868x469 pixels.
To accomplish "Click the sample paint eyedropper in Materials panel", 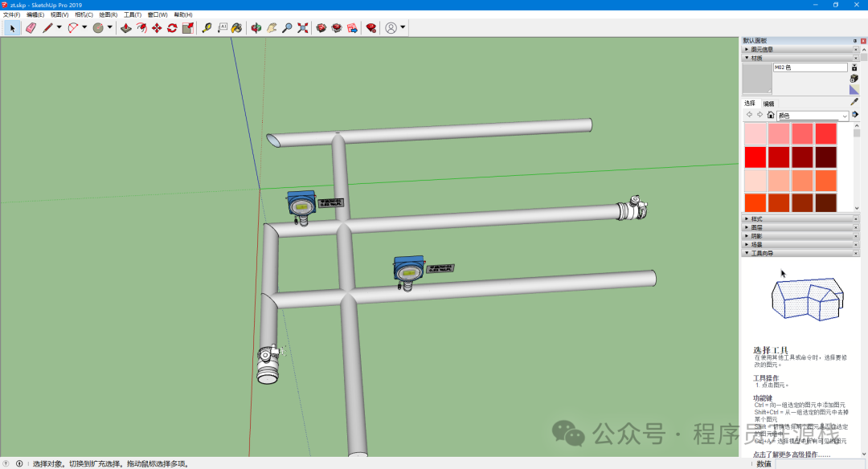I will point(854,102).
